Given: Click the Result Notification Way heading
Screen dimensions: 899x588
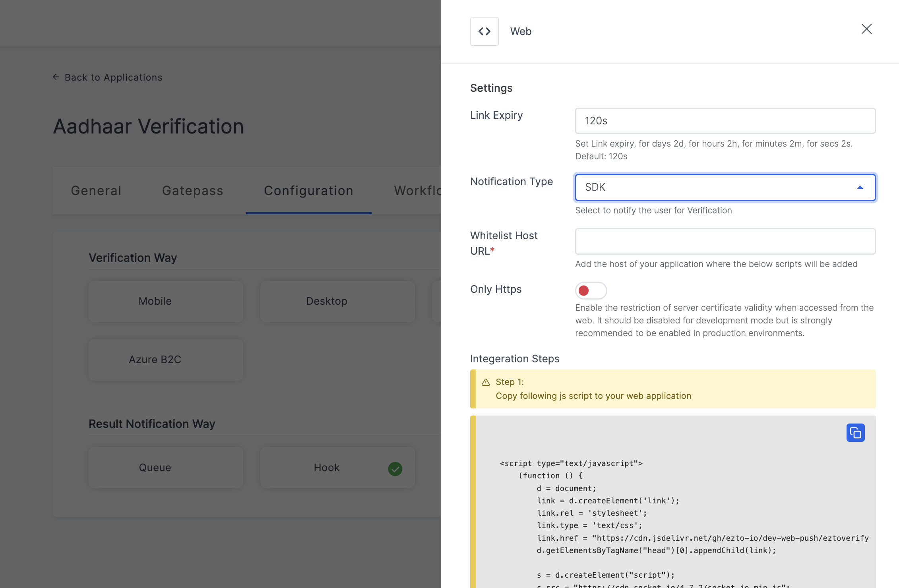Looking at the screenshot, I should click(x=152, y=424).
